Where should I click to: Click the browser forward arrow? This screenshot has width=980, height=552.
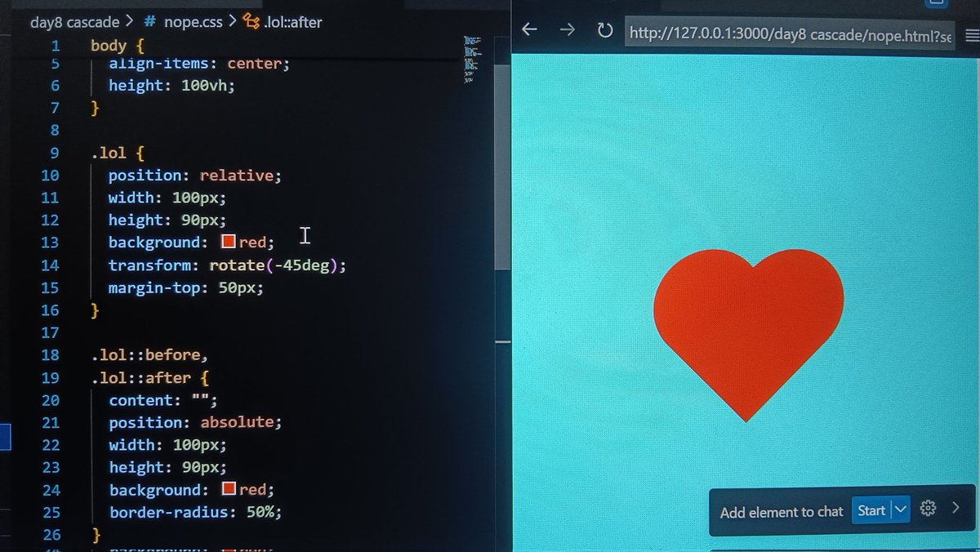click(567, 29)
